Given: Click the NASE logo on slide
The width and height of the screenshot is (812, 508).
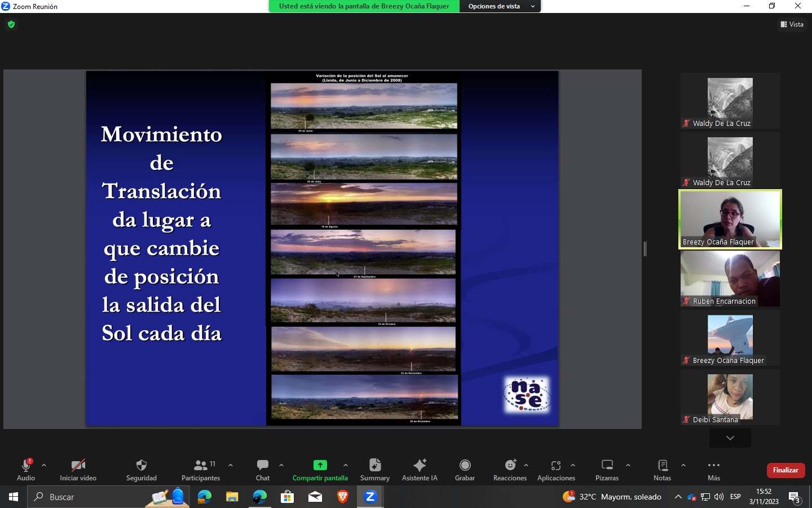Looking at the screenshot, I should 527,395.
